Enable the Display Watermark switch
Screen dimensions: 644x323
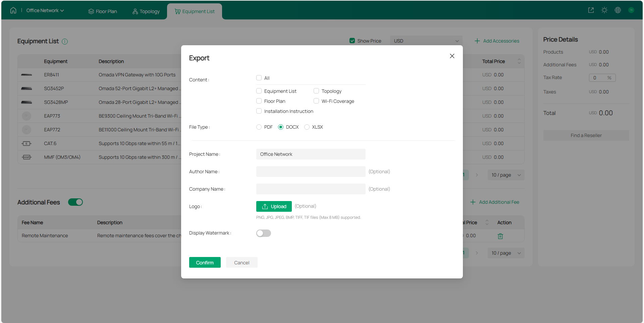click(x=263, y=233)
